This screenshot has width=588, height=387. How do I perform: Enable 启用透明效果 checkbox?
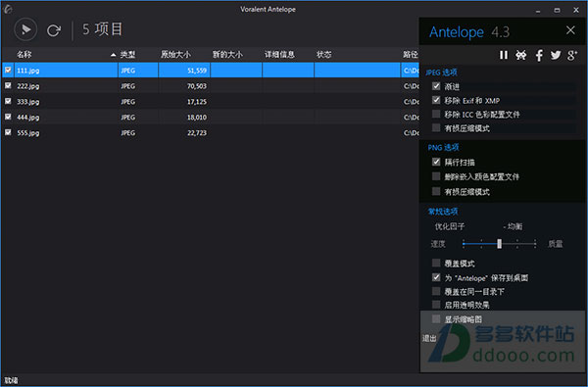(x=436, y=304)
